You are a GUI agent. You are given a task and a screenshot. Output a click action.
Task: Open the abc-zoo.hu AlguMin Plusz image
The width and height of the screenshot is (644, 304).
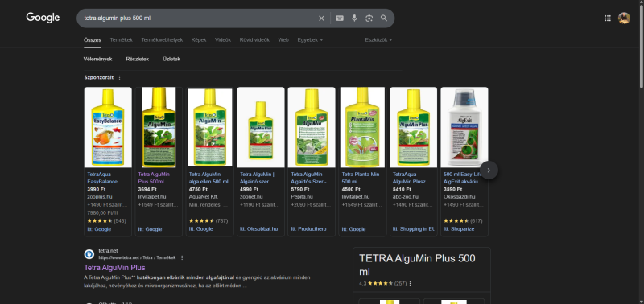point(414,127)
